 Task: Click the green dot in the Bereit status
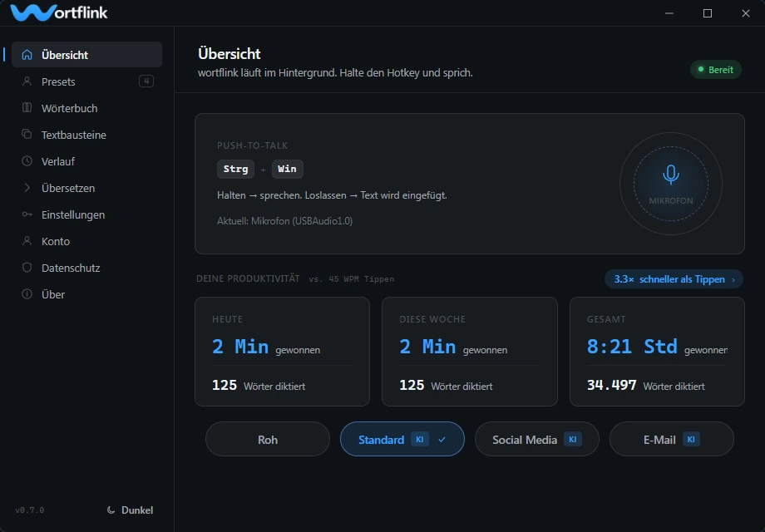coord(701,69)
